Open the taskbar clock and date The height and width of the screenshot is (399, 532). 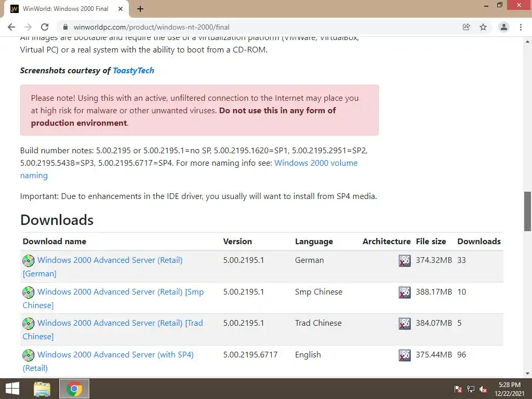510,389
